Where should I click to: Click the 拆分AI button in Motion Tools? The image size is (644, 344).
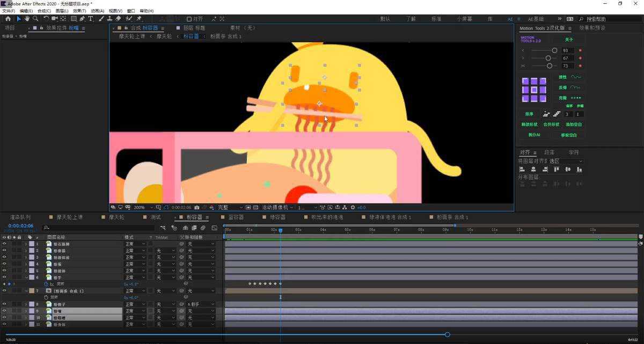(534, 135)
